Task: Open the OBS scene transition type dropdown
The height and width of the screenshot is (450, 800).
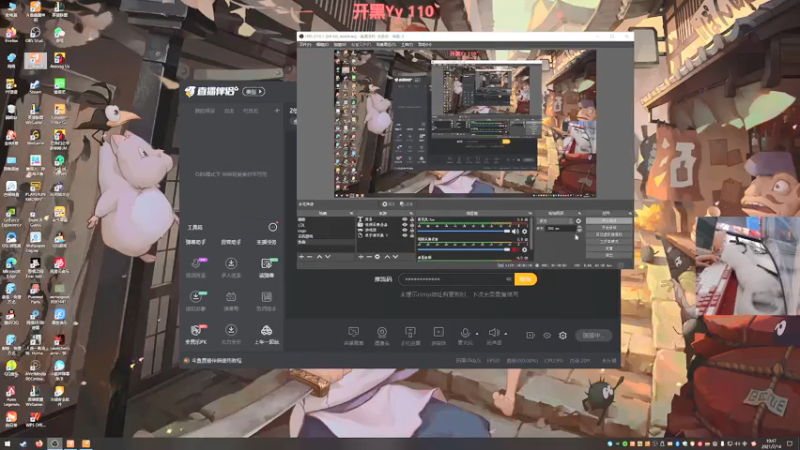Action: click(x=556, y=221)
